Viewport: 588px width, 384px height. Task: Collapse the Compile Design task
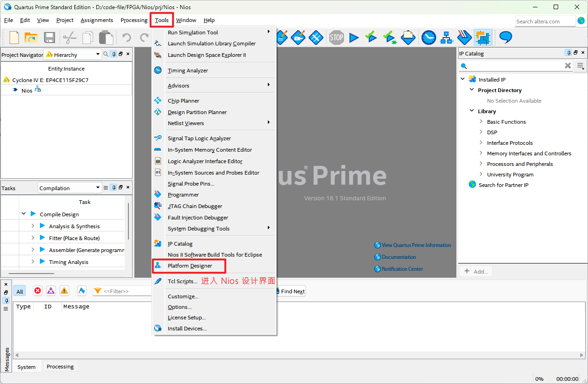pyautogui.click(x=23, y=214)
